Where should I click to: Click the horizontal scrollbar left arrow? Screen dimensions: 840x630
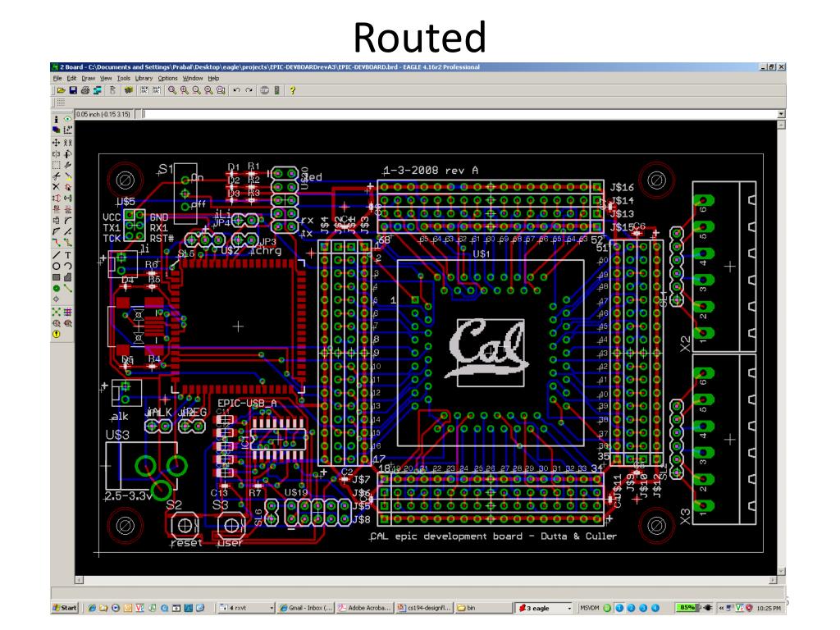tap(79, 580)
